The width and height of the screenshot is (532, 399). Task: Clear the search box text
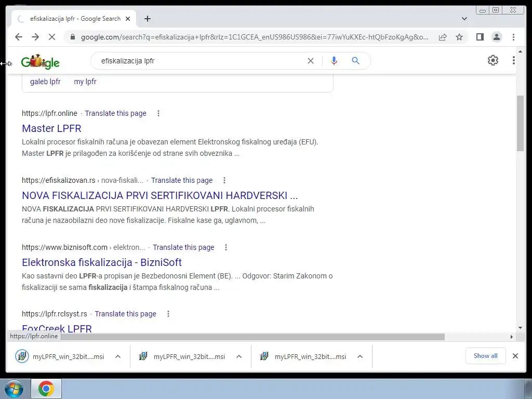point(311,61)
